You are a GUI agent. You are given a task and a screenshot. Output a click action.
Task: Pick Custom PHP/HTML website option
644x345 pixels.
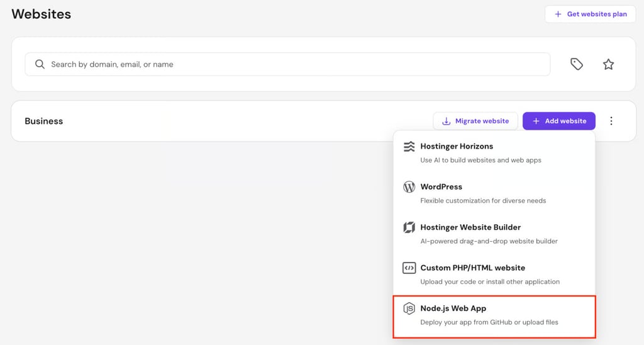(494, 274)
